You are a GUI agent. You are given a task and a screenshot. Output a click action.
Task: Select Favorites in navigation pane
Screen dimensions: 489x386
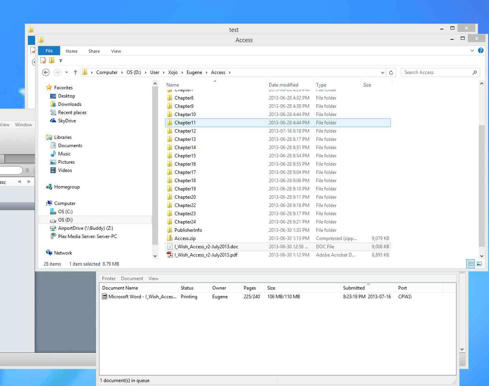63,88
